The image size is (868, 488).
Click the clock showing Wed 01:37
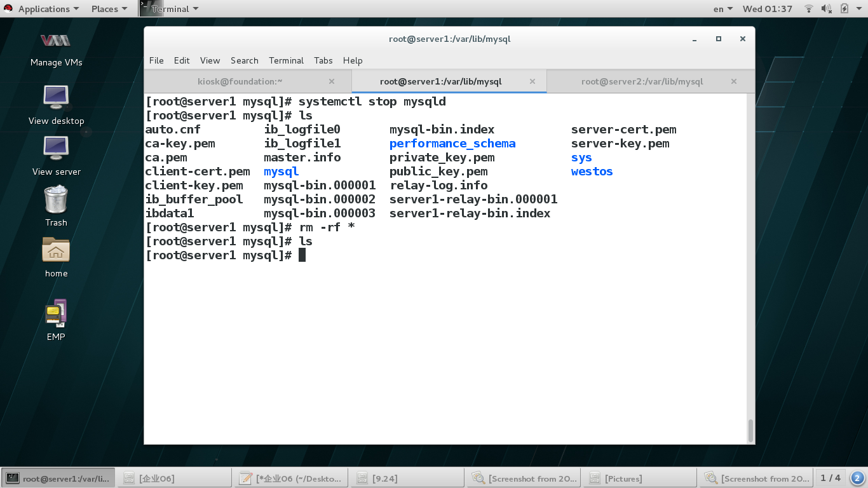767,9
